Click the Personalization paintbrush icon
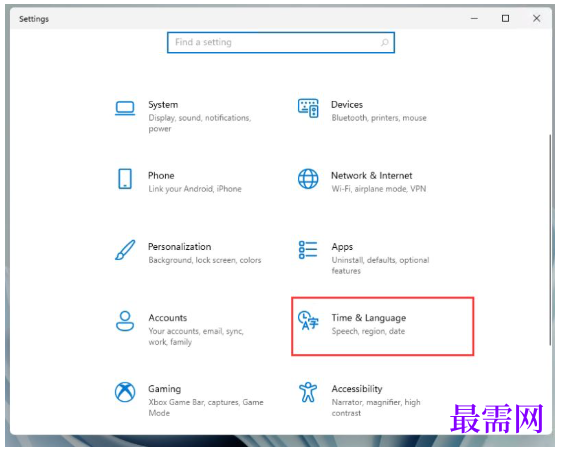The image size is (562, 450). (125, 250)
